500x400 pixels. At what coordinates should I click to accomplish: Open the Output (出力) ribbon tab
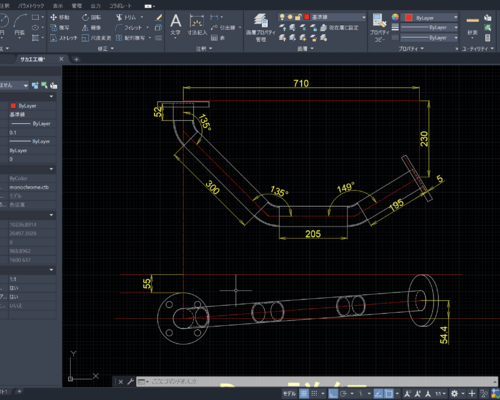point(95,6)
